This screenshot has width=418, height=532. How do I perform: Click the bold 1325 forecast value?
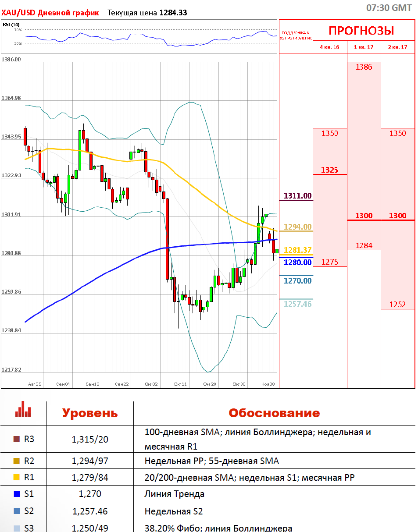tap(329, 170)
